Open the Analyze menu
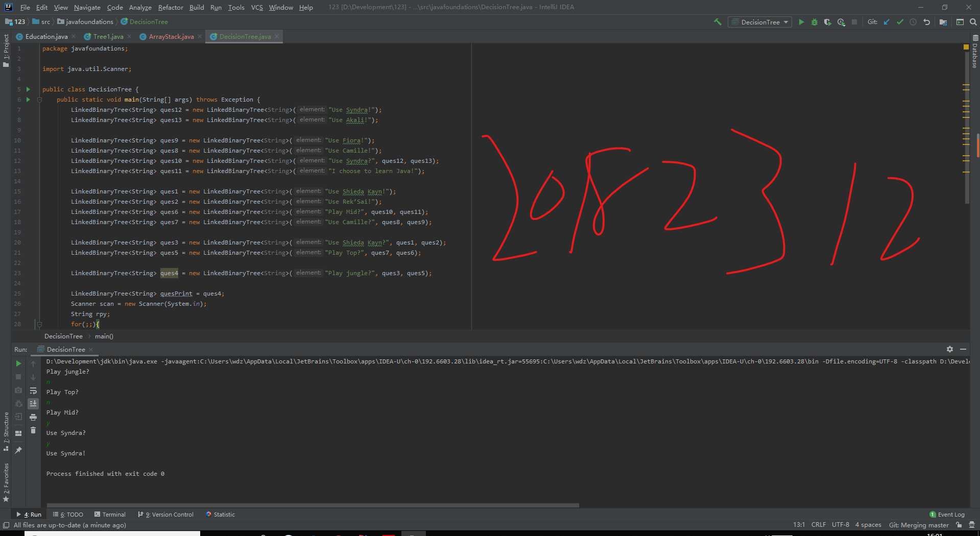 click(140, 7)
